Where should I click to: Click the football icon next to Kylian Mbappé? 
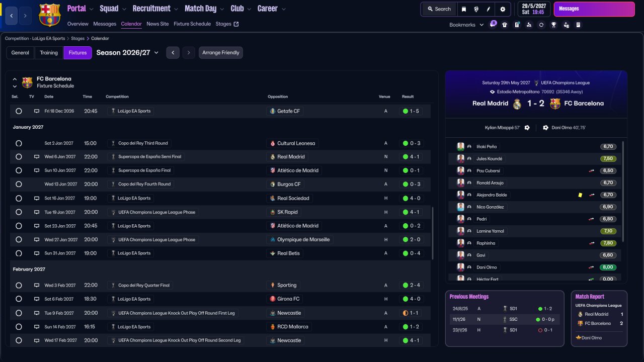pyautogui.click(x=527, y=128)
